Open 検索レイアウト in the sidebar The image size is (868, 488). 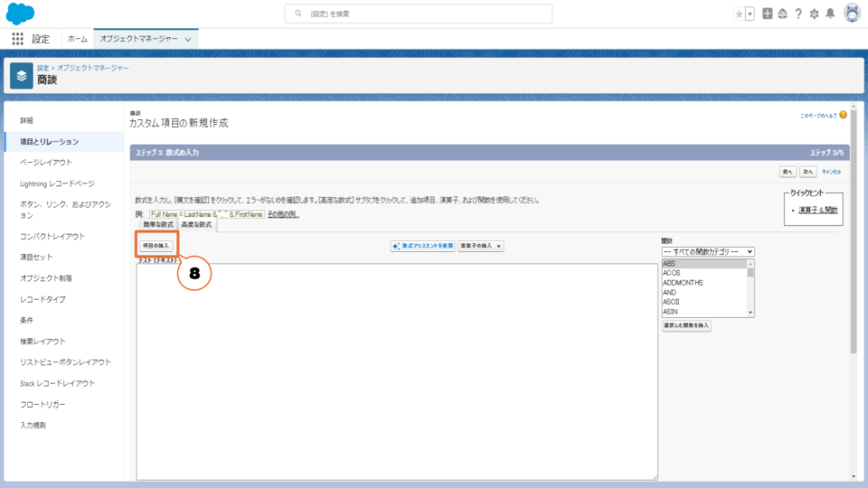(x=42, y=342)
